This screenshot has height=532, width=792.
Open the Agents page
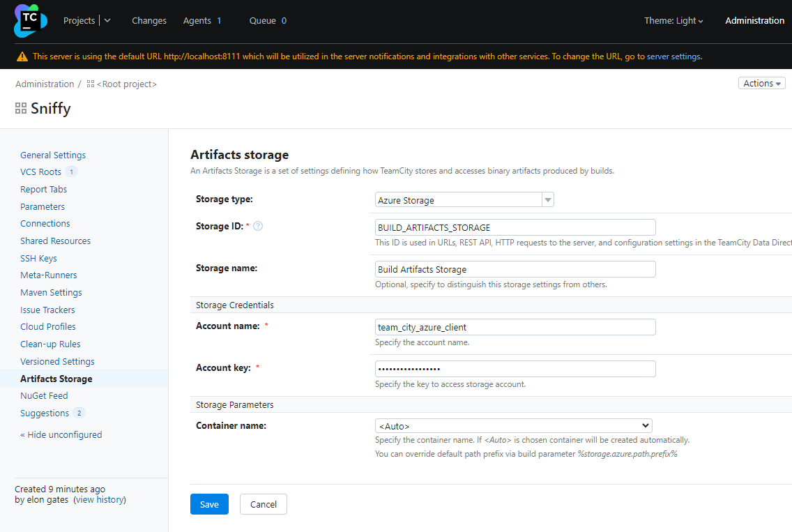[197, 21]
